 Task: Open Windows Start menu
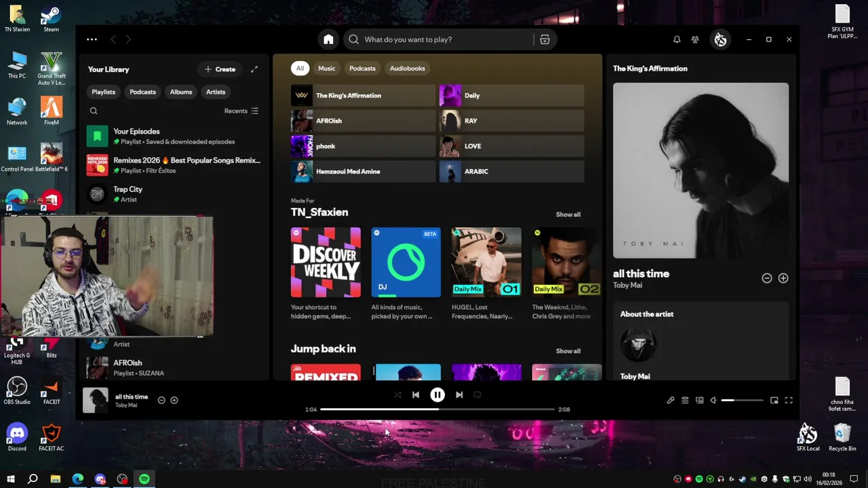pyautogui.click(x=10, y=479)
